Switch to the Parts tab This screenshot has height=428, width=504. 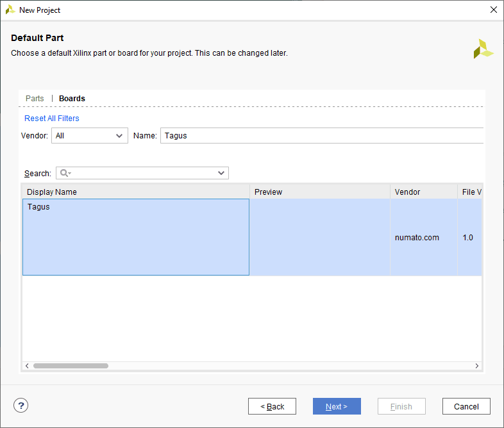tap(35, 99)
